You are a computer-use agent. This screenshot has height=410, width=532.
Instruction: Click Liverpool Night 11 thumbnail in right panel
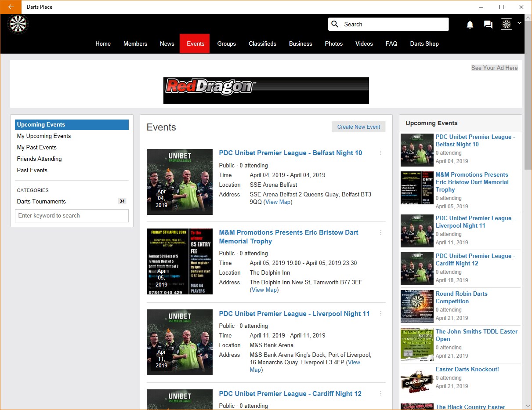(417, 231)
